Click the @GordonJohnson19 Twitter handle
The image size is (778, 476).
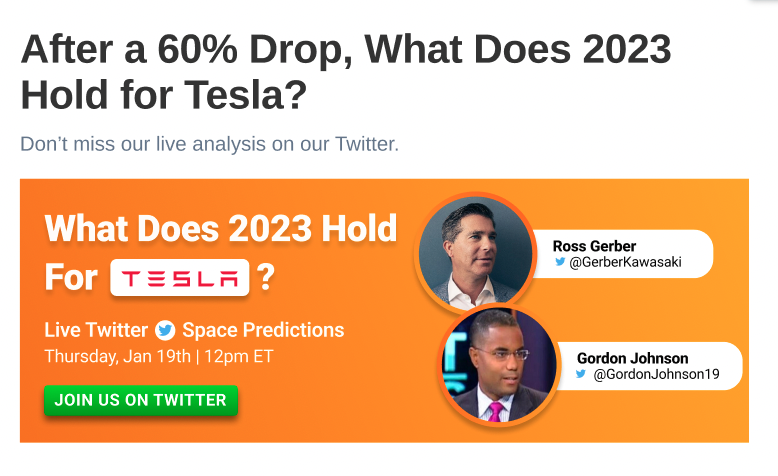coord(656,374)
